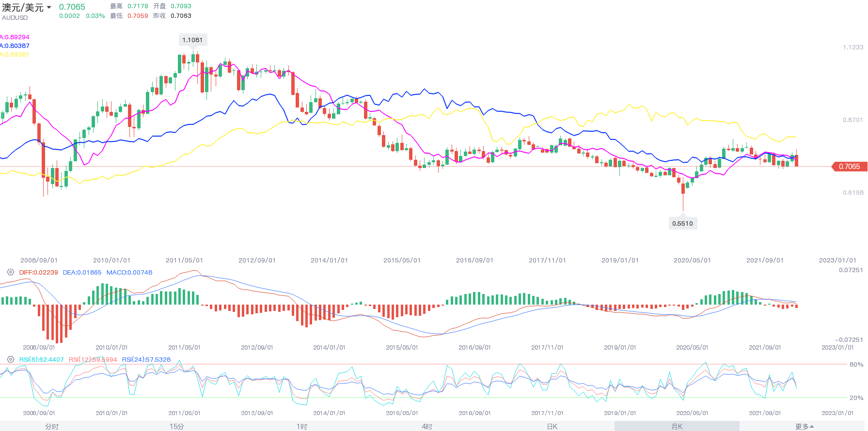Open the RSI indicator settings gear
This screenshot has width=868, height=431.
[11, 359]
